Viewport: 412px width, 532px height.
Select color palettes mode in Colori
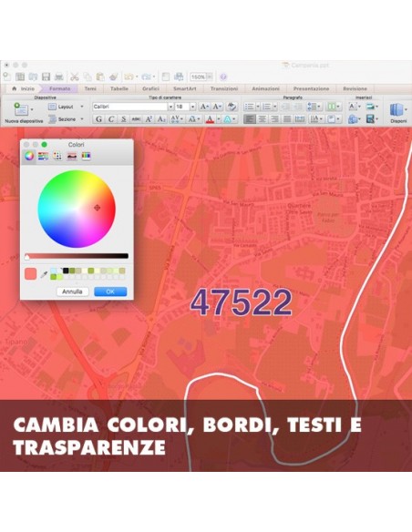click(57, 156)
